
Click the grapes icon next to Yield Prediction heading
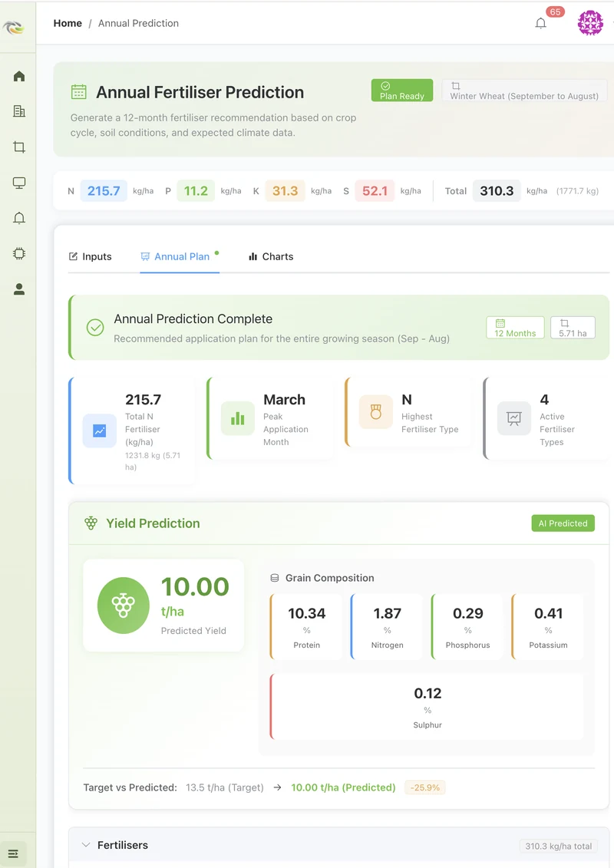click(91, 523)
